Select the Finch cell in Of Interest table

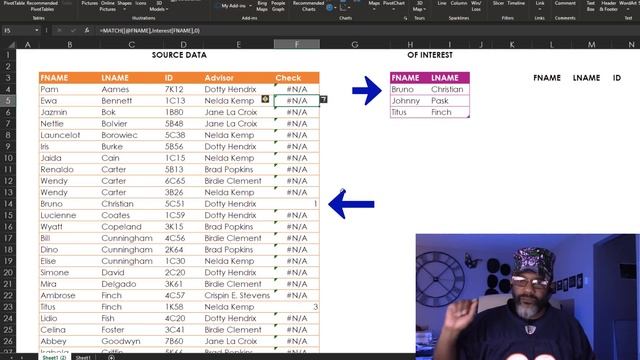pyautogui.click(x=449, y=112)
